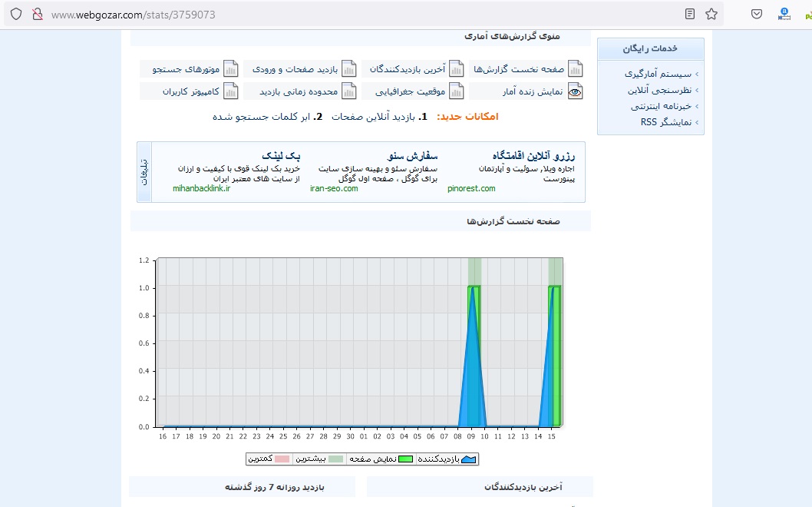Screen dimensions: 812x507
Task: Open بازدید صفحات و ورودی report
Action: (295, 69)
